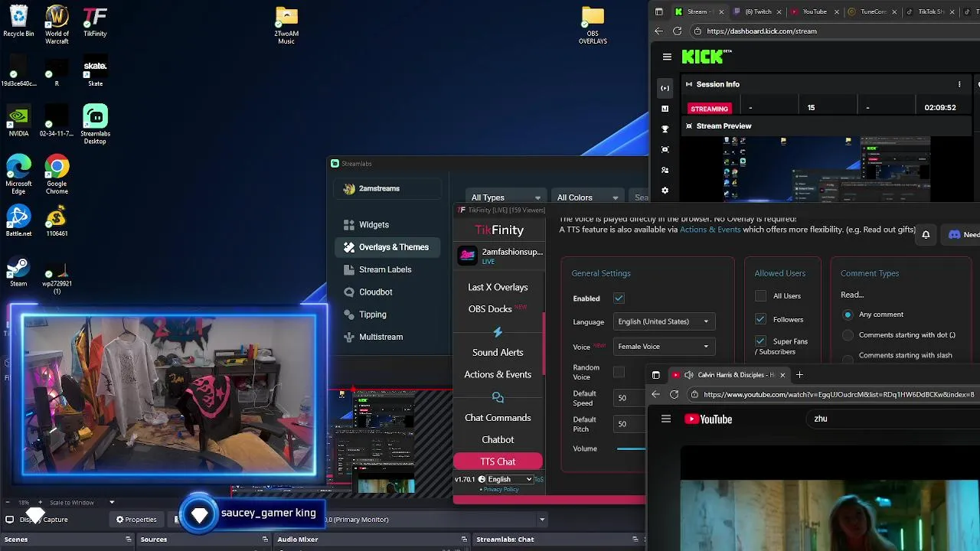Screen dimensions: 980x551
Task: Open TikFinity Chat Commands page
Action: click(498, 418)
